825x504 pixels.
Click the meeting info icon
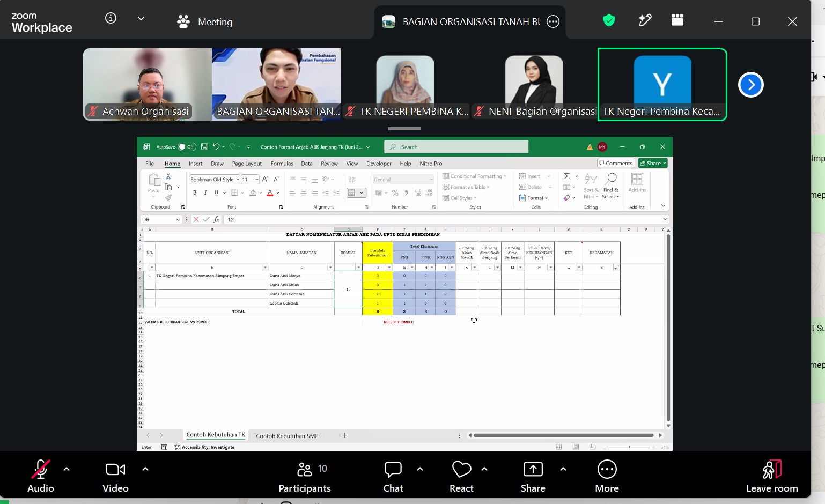click(111, 18)
